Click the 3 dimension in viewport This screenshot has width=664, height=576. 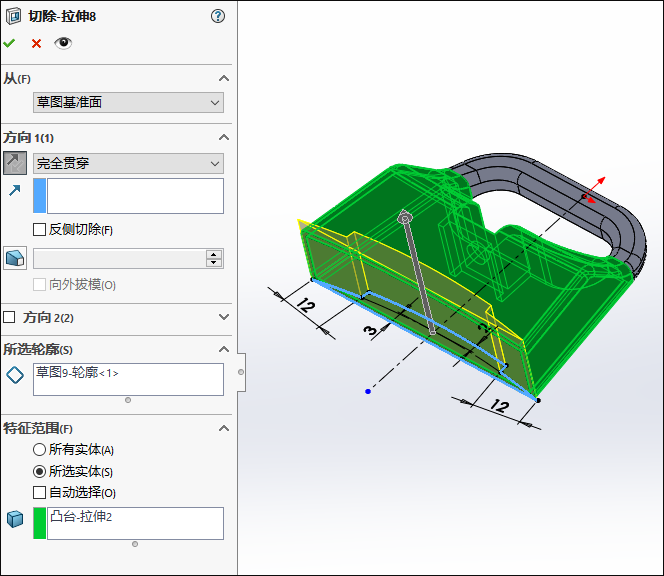pos(370,330)
